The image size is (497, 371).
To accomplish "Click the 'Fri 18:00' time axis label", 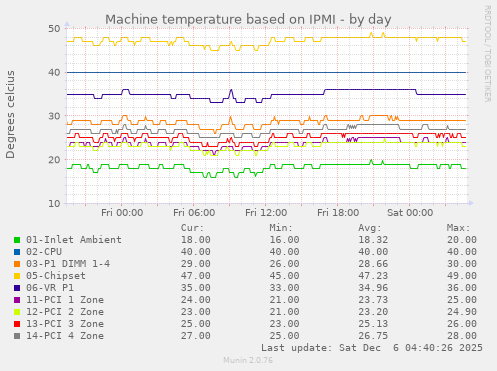I will pos(338,213).
